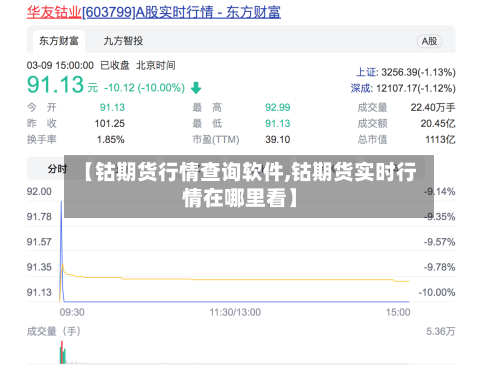
Task: Click the yellow average price line
Action: pyautogui.click(x=233, y=279)
